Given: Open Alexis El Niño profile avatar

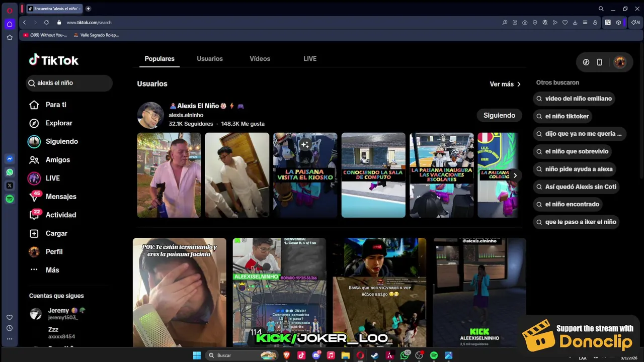Looking at the screenshot, I should [x=150, y=115].
